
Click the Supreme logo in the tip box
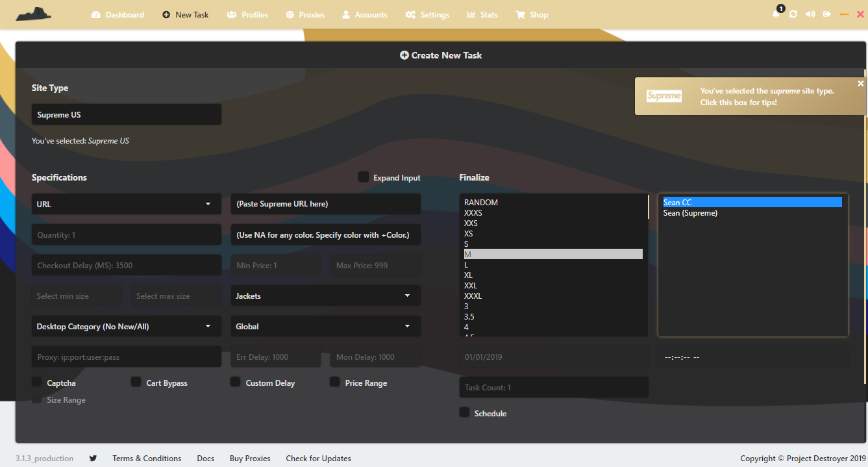(664, 96)
